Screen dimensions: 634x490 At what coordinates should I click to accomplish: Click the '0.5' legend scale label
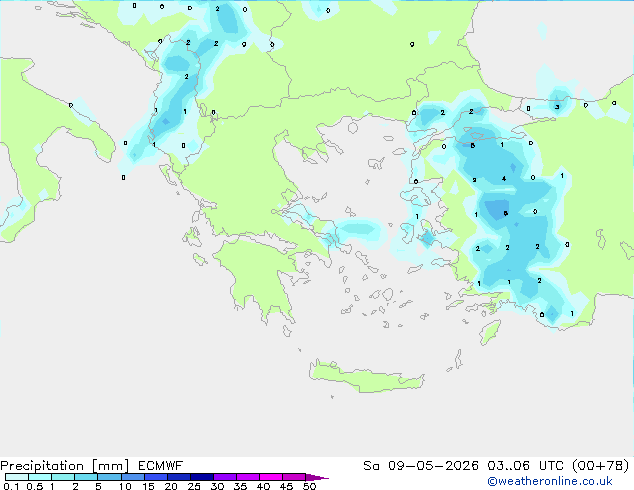pos(34,486)
